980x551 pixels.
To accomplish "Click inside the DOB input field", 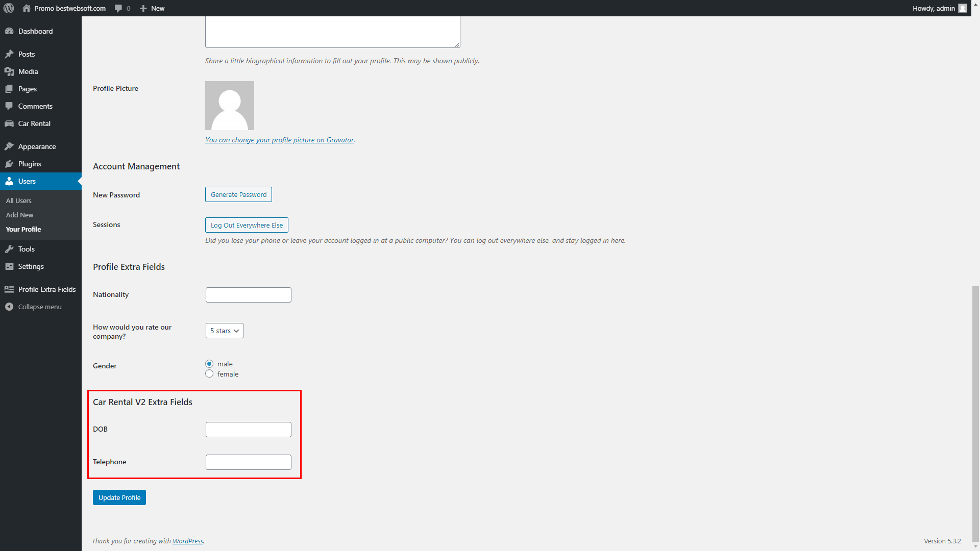I will coord(248,429).
